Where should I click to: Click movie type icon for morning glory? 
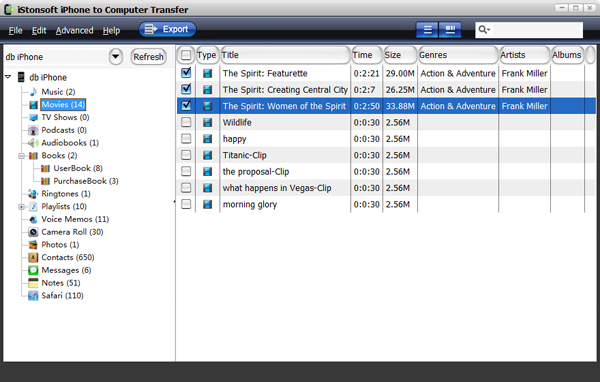coord(207,204)
